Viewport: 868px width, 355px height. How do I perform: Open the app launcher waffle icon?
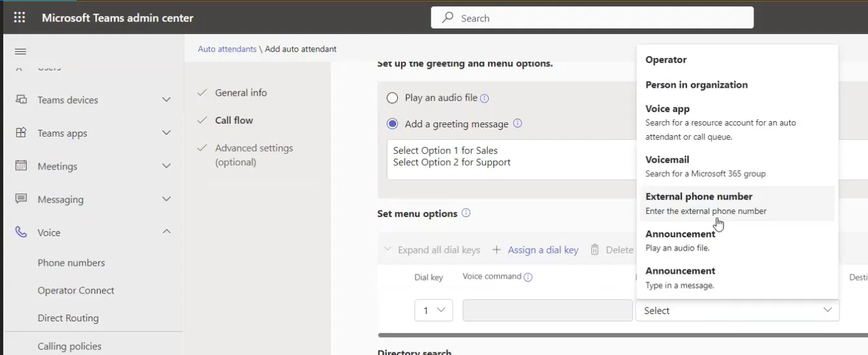pos(19,18)
